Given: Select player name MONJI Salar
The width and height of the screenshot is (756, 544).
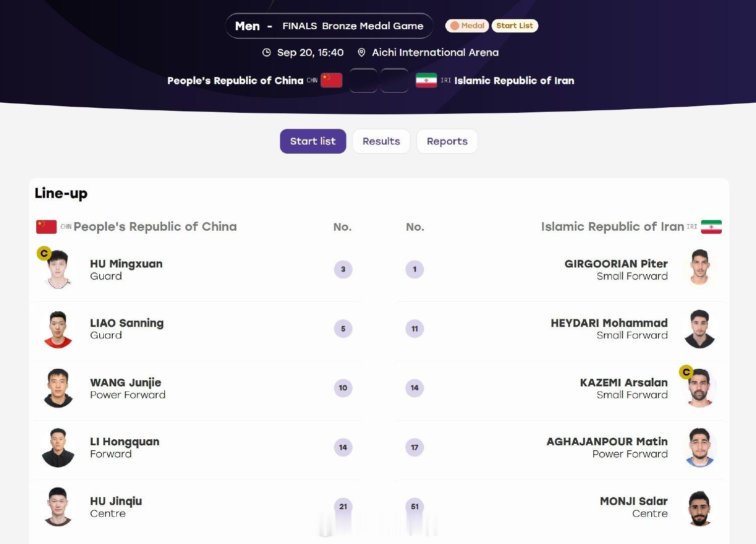Looking at the screenshot, I should [x=634, y=501].
